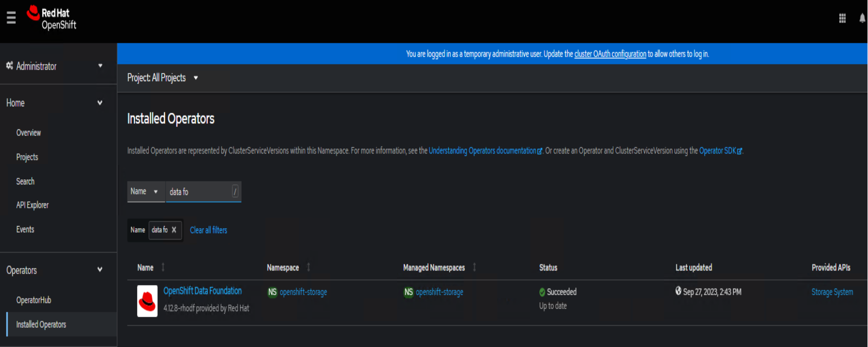868x347 pixels.
Task: Go to Overview in sidebar
Action: pos(29,133)
